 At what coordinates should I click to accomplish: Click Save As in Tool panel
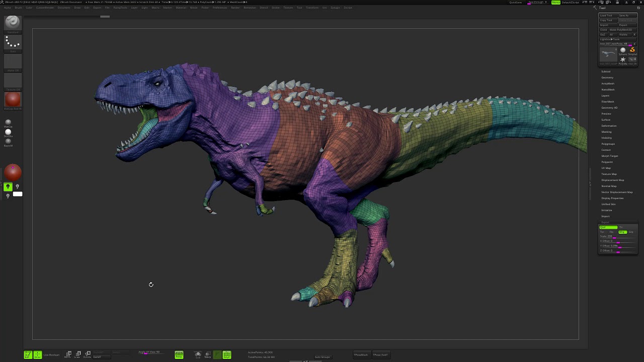coord(627,16)
